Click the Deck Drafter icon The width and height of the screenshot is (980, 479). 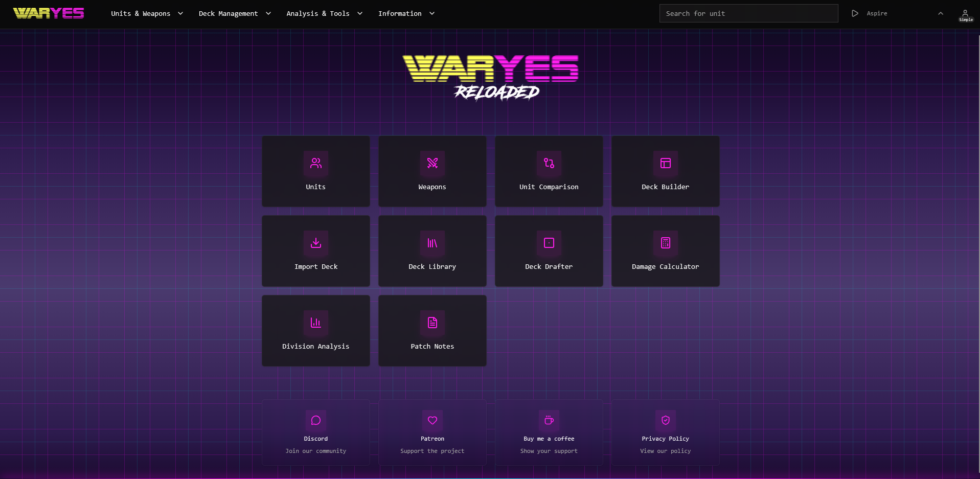[549, 243]
